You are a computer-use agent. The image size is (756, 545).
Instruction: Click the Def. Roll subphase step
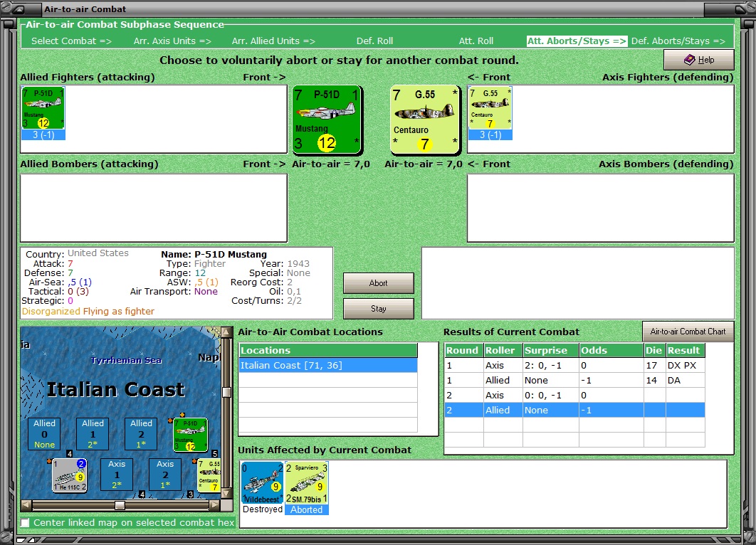click(374, 41)
